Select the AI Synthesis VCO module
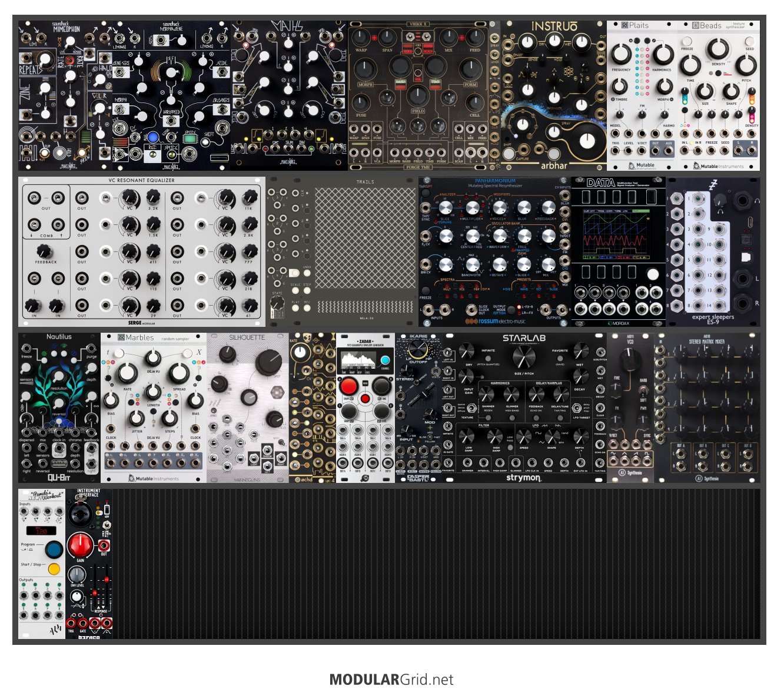Viewport: 784px width, 692px height. tap(630, 408)
